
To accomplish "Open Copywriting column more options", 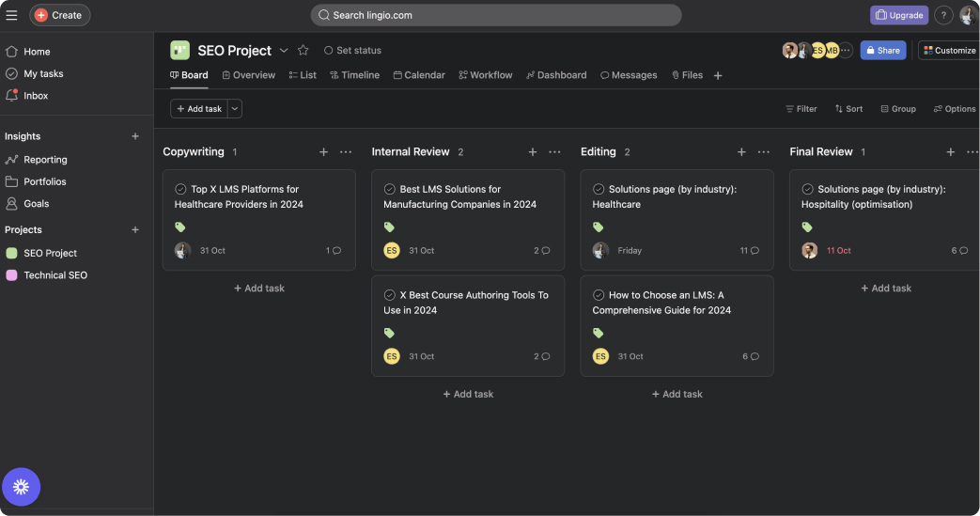I will 346,152.
